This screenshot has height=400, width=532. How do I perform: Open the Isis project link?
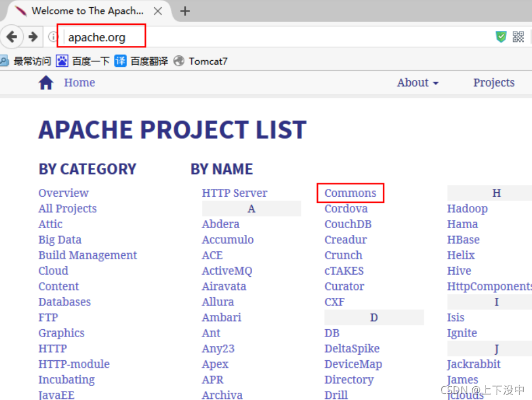coord(455,318)
